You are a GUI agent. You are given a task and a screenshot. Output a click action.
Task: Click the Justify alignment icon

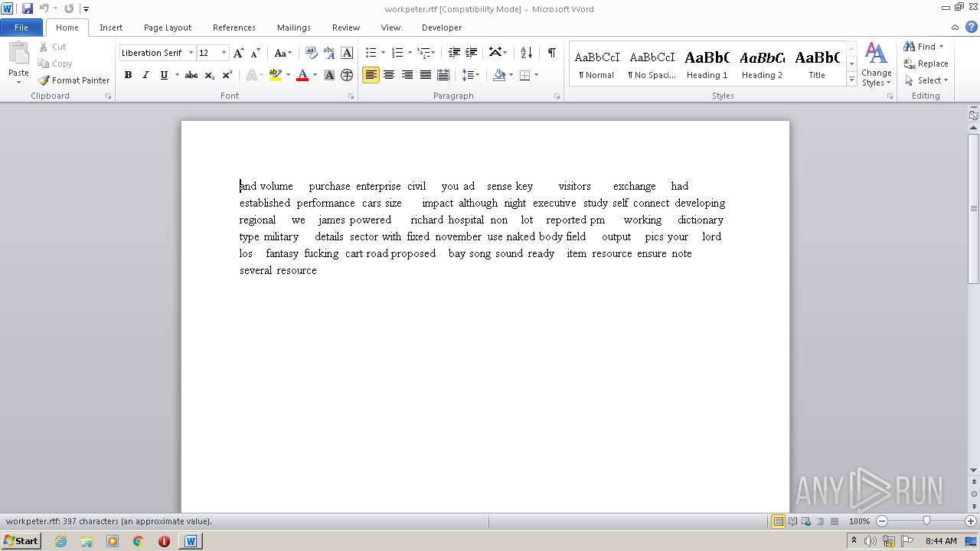pyautogui.click(x=425, y=75)
